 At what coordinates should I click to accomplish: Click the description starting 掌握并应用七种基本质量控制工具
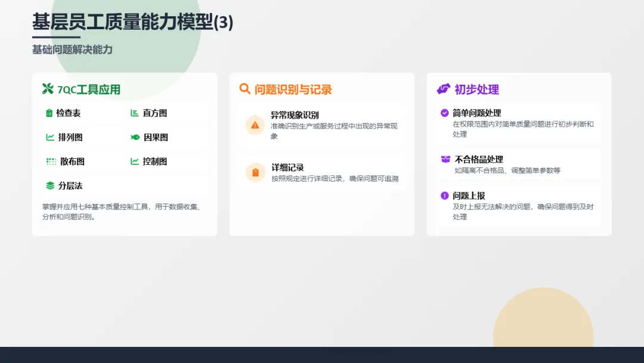(x=122, y=212)
